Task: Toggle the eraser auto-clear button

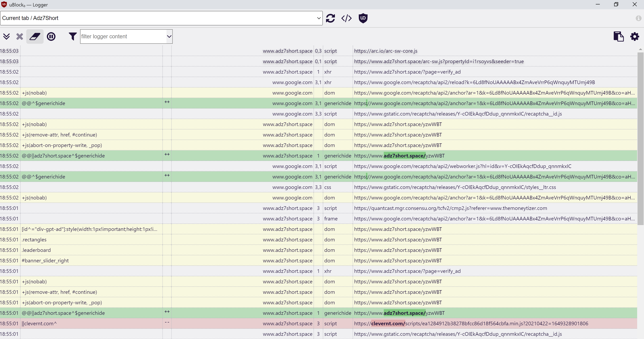Action: 35,37
